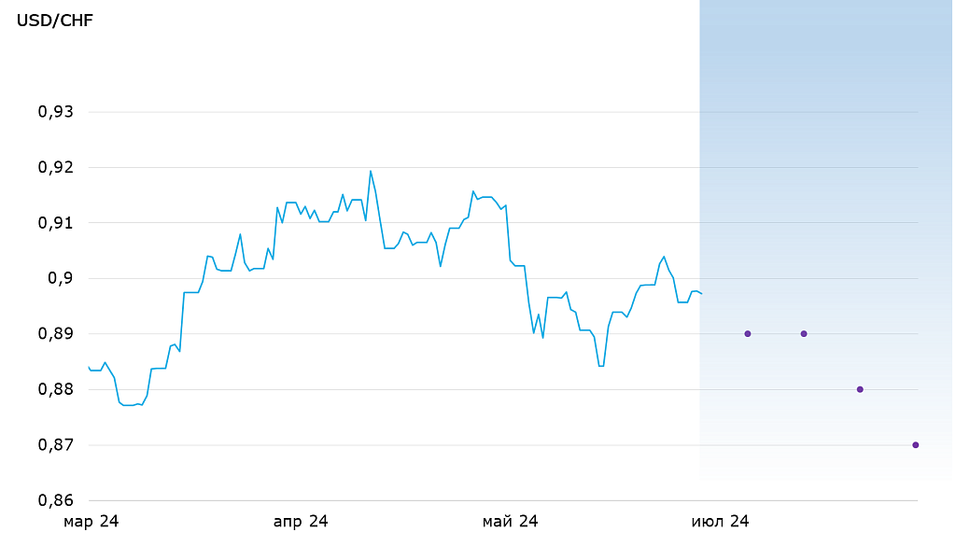Click the USD/CHF chart title

55,21
